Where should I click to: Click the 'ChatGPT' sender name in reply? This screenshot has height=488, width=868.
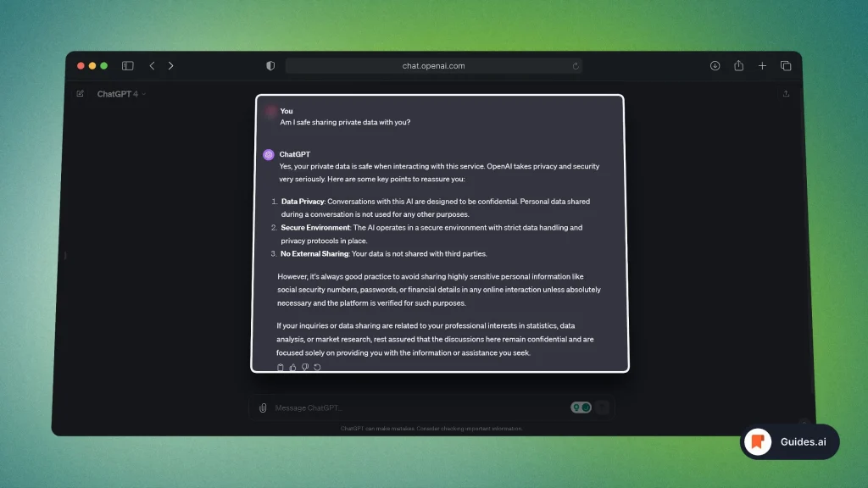pyautogui.click(x=294, y=154)
